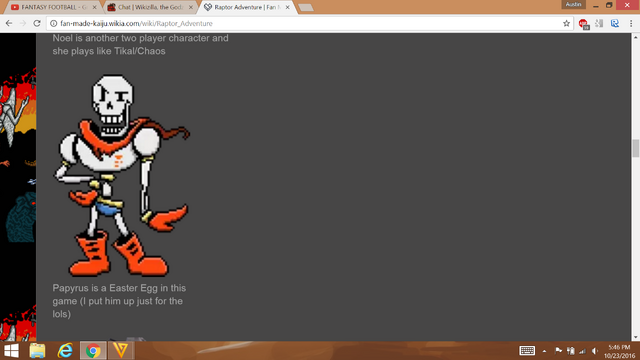Image resolution: width=640 pixels, height=360 pixels.
Task: Open the Chrome three-dot menu
Action: tap(631, 23)
